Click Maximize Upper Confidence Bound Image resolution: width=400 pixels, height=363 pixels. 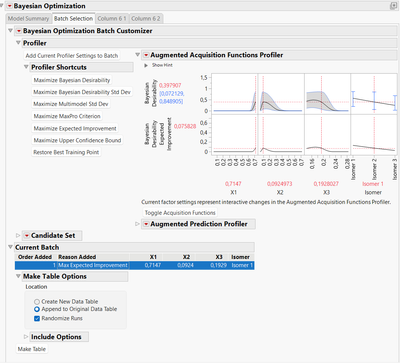77,140
